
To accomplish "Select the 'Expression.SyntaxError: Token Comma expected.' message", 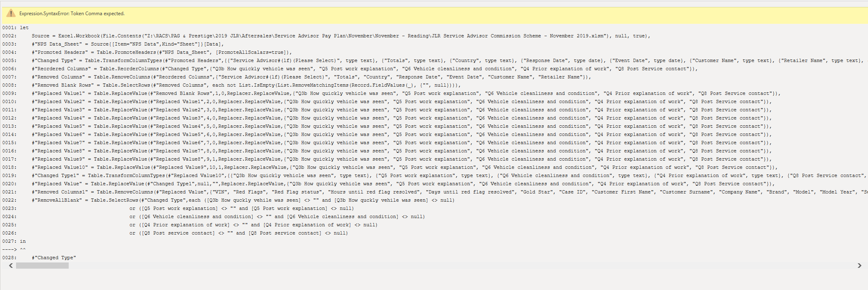I will [x=72, y=14].
